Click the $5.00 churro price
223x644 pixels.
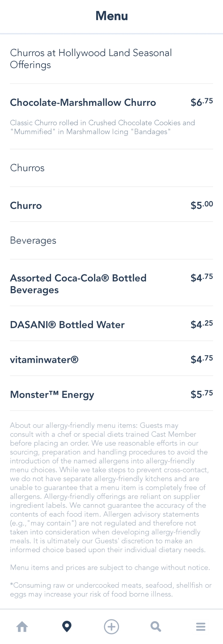click(202, 205)
